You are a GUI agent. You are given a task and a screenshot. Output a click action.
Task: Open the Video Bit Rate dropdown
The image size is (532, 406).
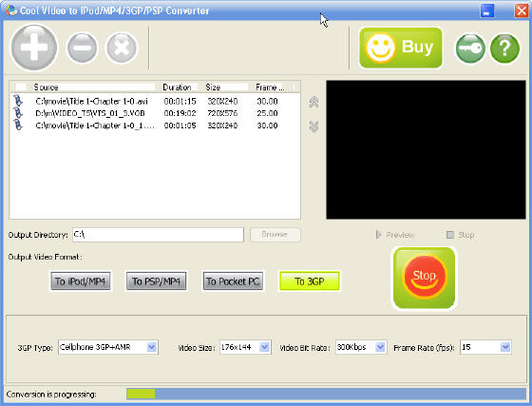(380, 347)
